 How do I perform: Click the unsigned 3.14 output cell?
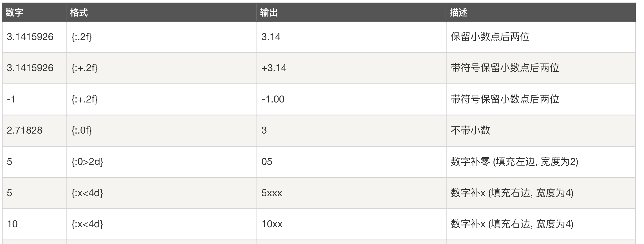[x=271, y=37]
